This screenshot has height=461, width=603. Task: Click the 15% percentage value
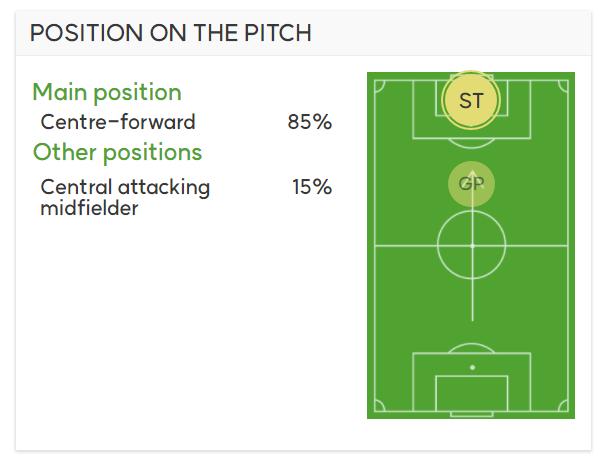click(312, 187)
